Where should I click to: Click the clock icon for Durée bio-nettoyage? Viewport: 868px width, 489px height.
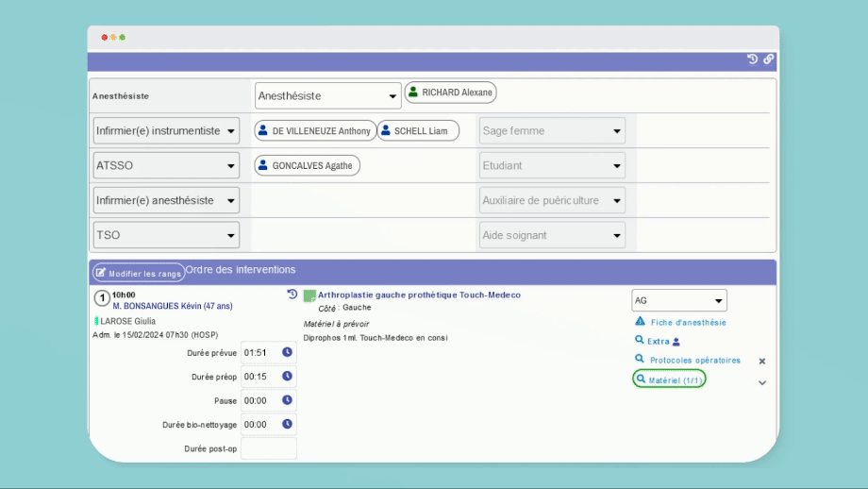tap(288, 425)
